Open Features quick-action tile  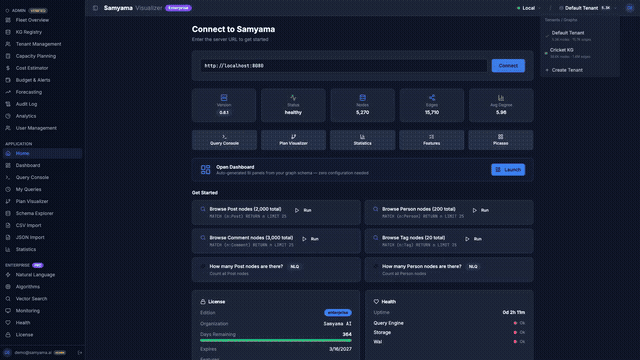[431, 140]
